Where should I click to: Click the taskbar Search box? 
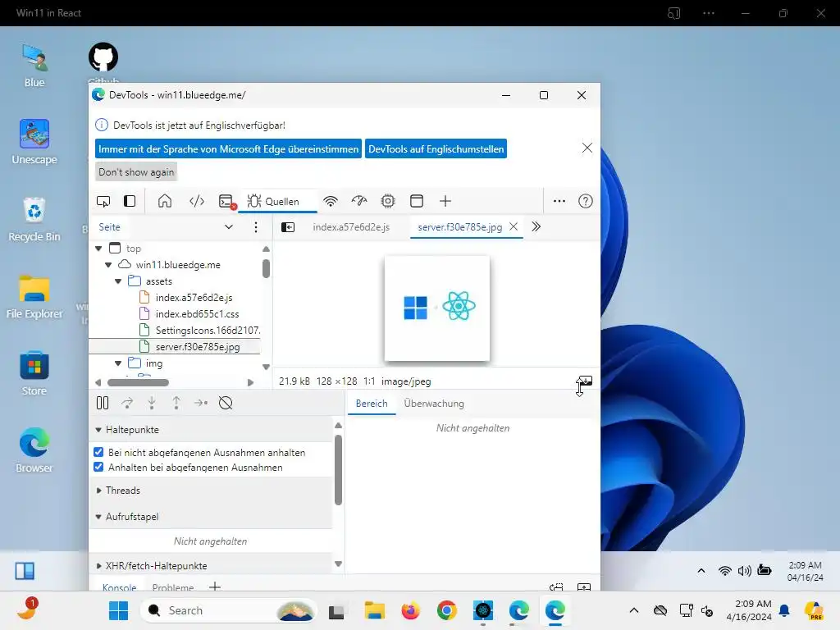coord(230,610)
